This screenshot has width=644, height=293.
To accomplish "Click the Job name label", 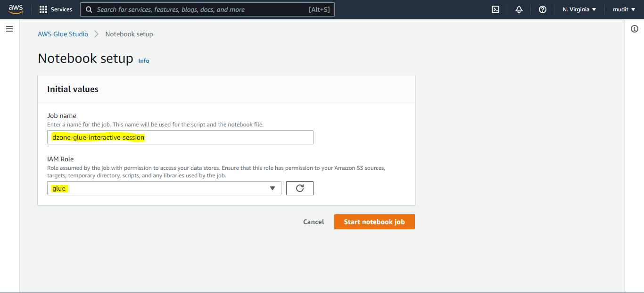I will (x=62, y=116).
